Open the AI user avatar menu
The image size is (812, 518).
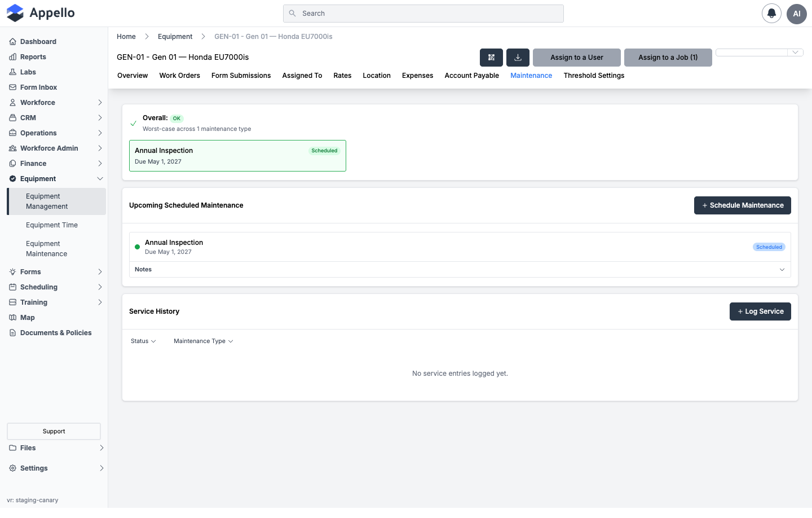797,14
